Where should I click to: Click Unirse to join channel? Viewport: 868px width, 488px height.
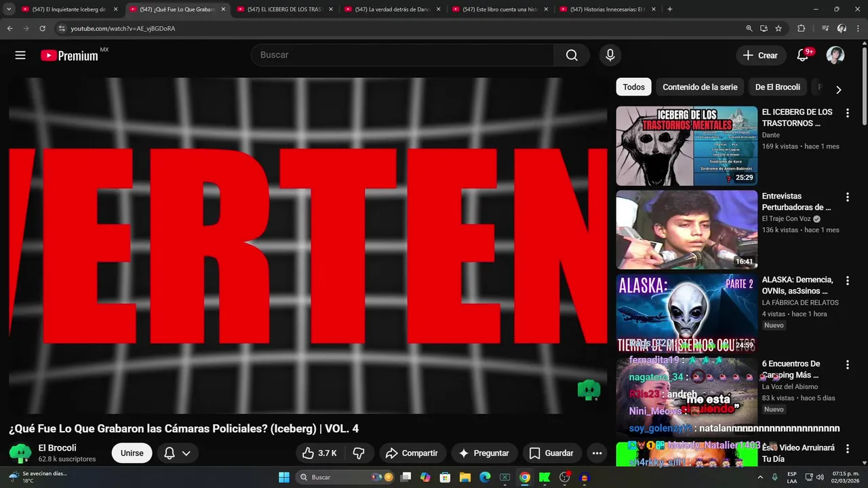[132, 453]
